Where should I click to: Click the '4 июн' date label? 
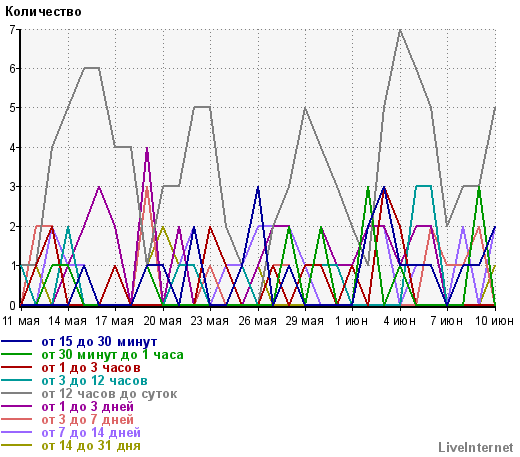[x=399, y=321]
